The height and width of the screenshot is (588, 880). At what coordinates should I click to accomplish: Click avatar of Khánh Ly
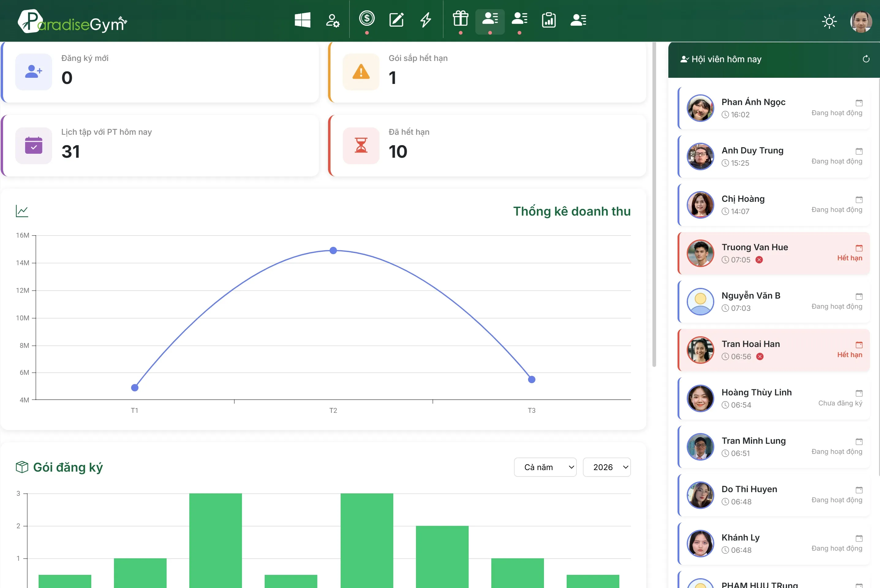click(x=700, y=543)
